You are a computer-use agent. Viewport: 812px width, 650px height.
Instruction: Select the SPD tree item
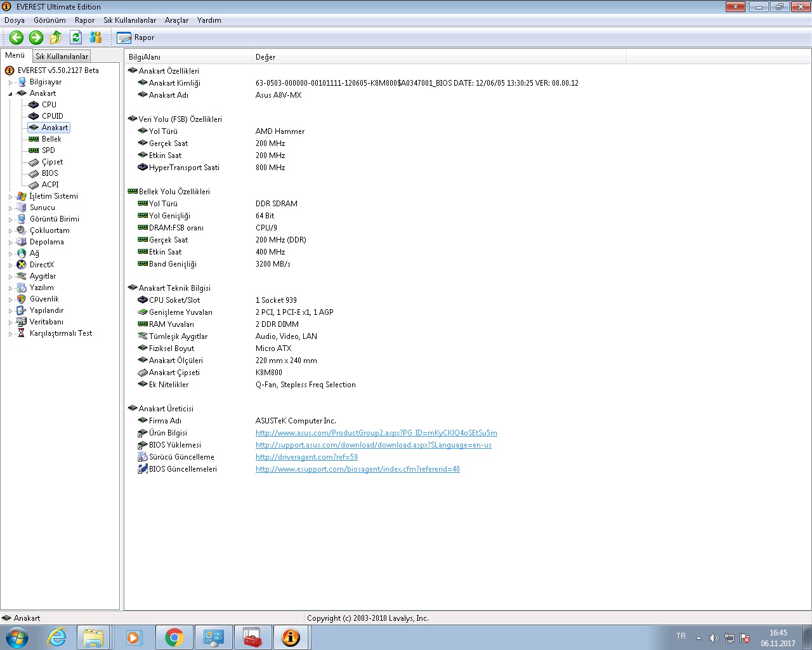tap(48, 150)
